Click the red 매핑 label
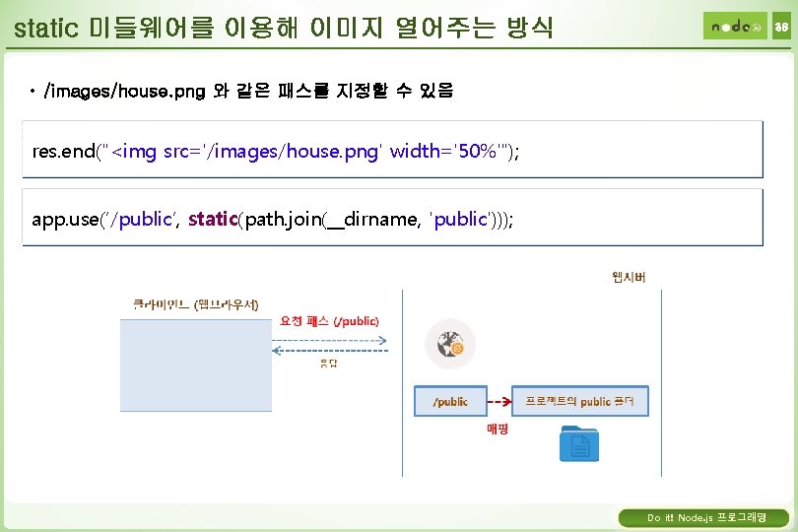Image resolution: width=798 pixels, height=532 pixels. tap(498, 430)
